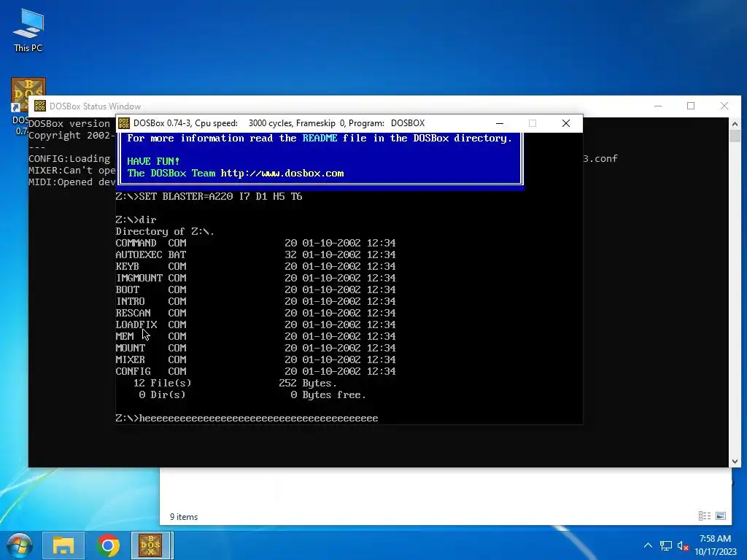Click the DOSBox Status Window title icon
The width and height of the screenshot is (747, 560).
click(40, 106)
